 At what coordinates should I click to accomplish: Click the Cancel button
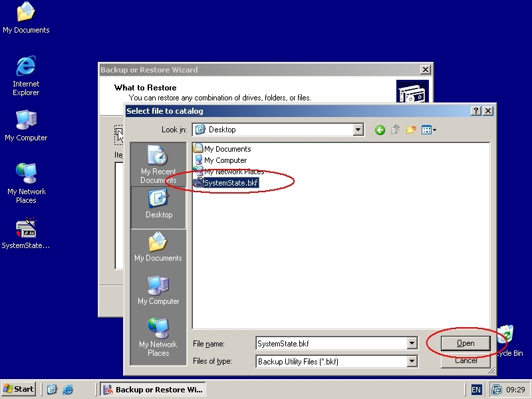[465, 360]
